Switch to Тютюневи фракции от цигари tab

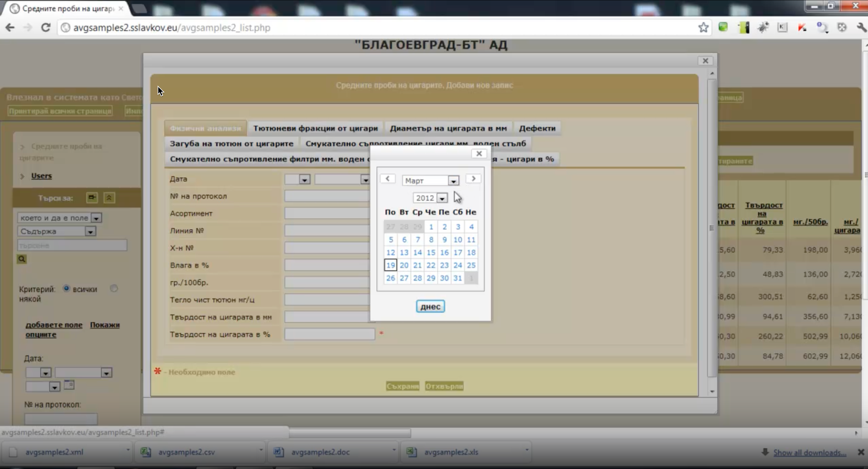(x=315, y=128)
